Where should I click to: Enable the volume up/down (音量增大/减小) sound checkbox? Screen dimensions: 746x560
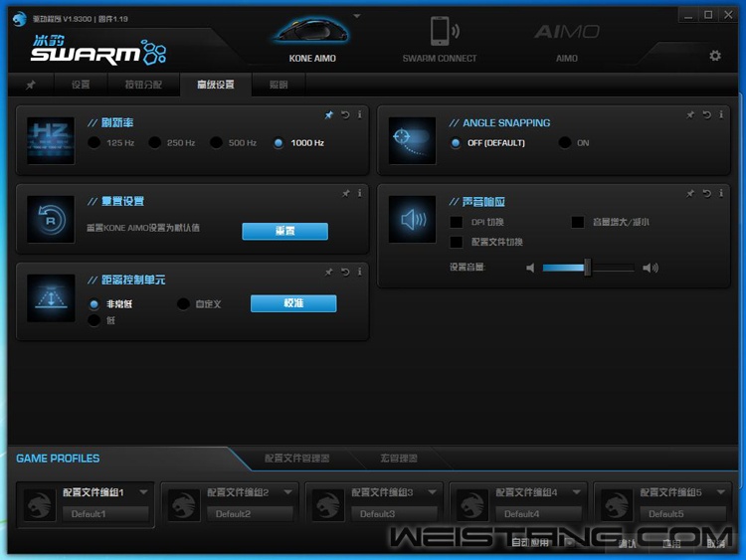tap(578, 222)
